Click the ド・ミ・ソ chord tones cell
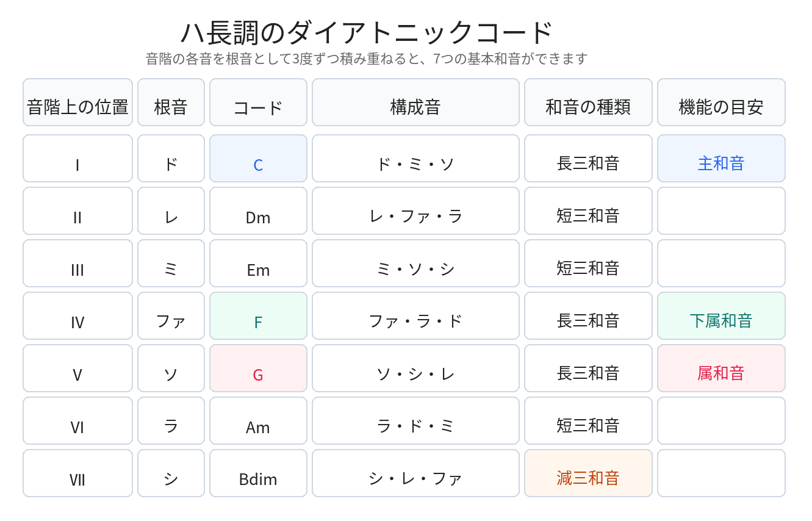 [x=415, y=159]
